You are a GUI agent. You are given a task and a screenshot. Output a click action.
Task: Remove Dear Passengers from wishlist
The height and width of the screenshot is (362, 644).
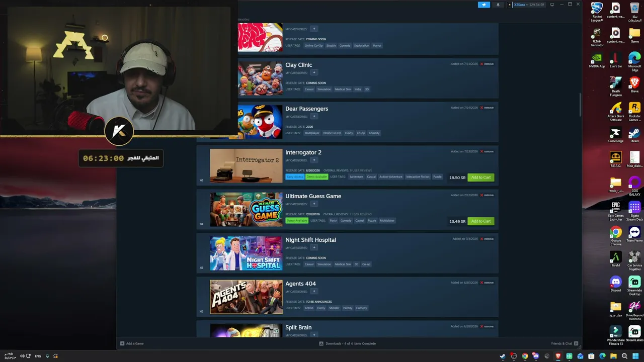click(x=487, y=108)
